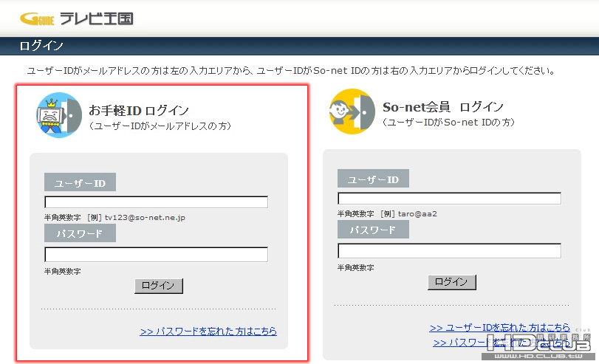Click （ユーザーIDがメールアドレスの方） subtitle
The height and width of the screenshot is (364, 599).
pyautogui.click(x=160, y=126)
